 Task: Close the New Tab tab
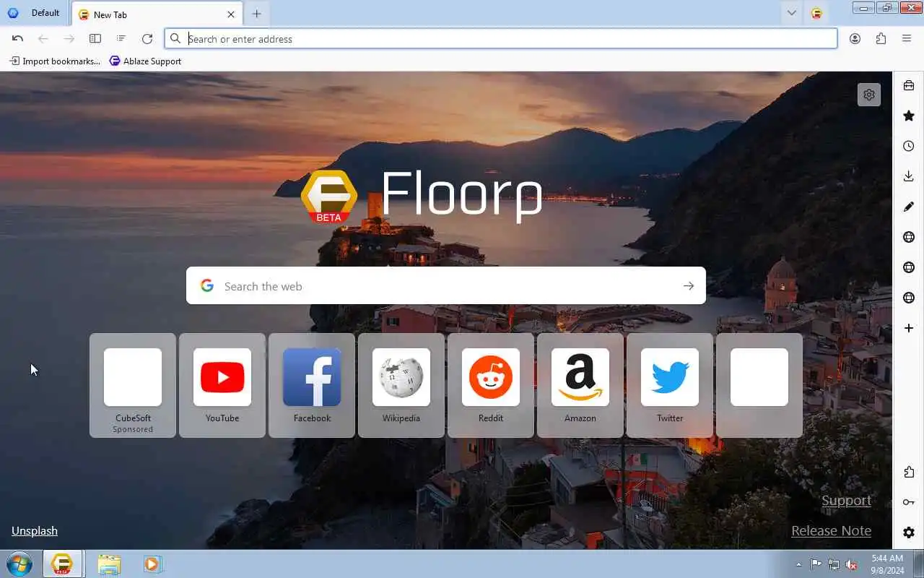click(x=231, y=14)
